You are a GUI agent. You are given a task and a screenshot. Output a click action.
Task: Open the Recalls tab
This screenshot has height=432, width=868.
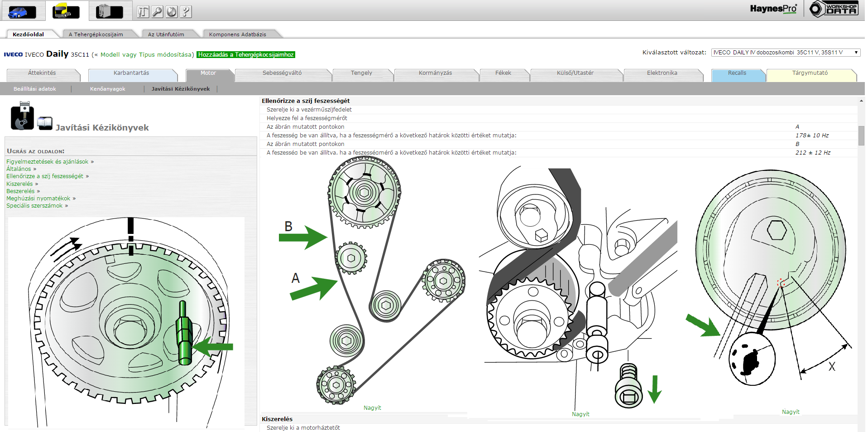click(737, 73)
